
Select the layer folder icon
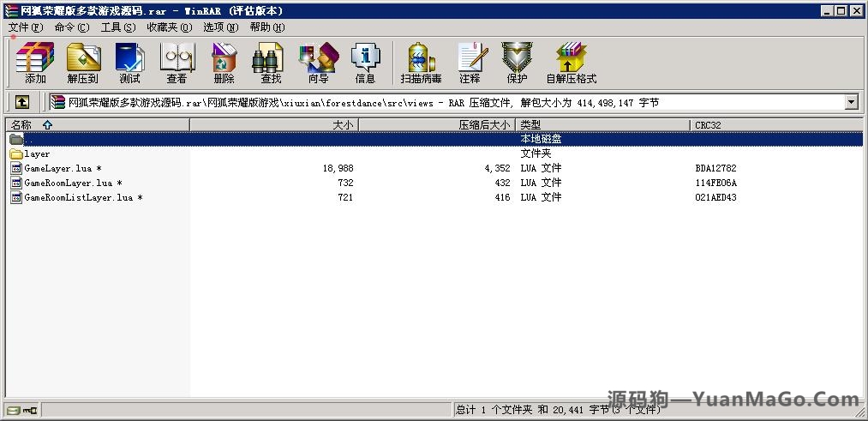pos(16,154)
